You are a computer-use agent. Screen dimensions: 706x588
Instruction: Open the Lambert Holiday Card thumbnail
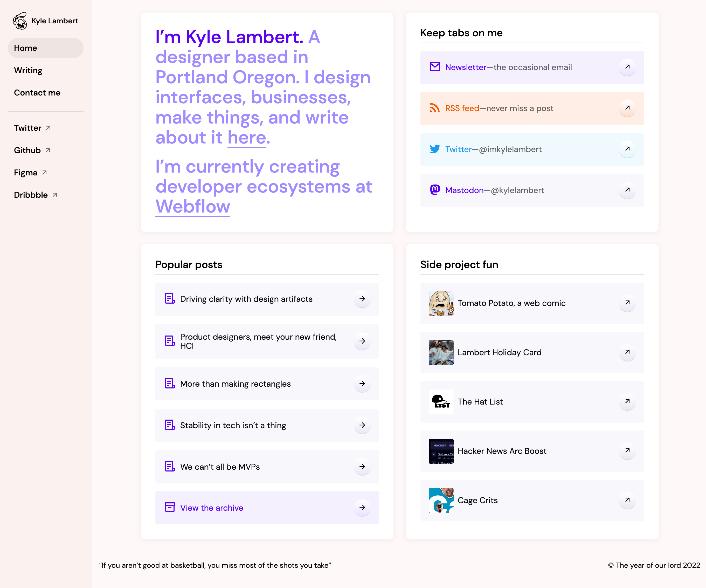[x=441, y=352]
